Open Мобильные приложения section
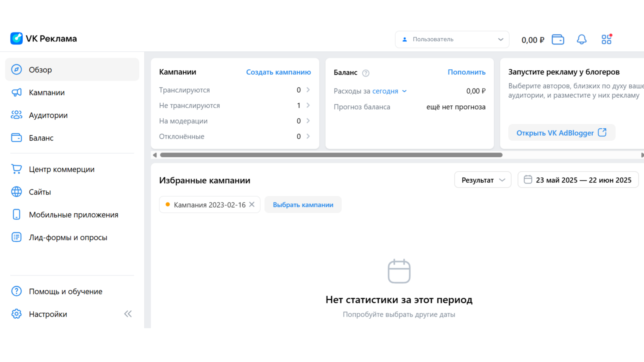Viewport: 644px width, 362px height. (72, 215)
